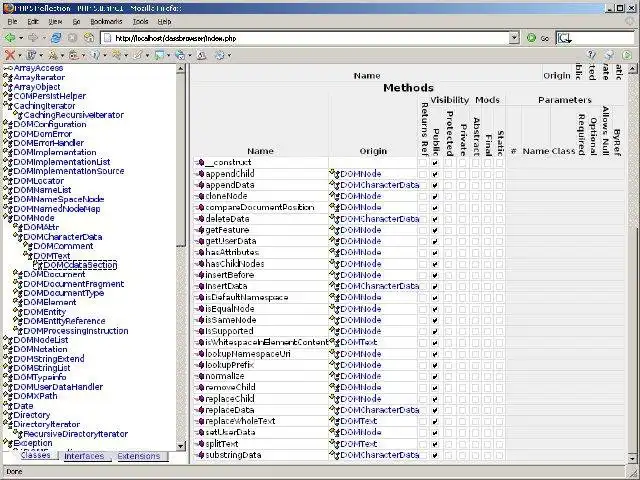This screenshot has width=640, height=480.
Task: Open the Exception class link in tree
Action: pyautogui.click(x=33, y=443)
